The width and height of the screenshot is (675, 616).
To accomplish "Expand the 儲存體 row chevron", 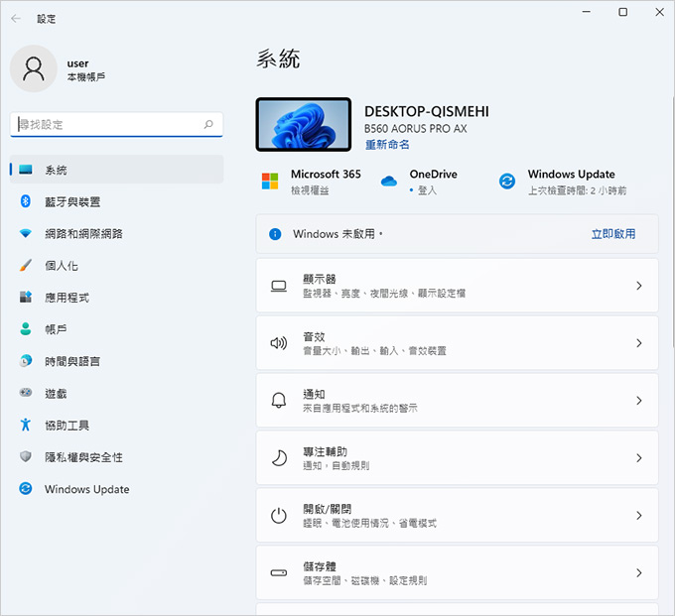I will [639, 573].
